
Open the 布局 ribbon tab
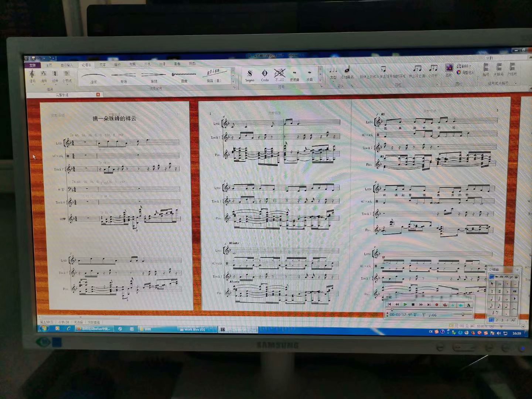pos(132,64)
